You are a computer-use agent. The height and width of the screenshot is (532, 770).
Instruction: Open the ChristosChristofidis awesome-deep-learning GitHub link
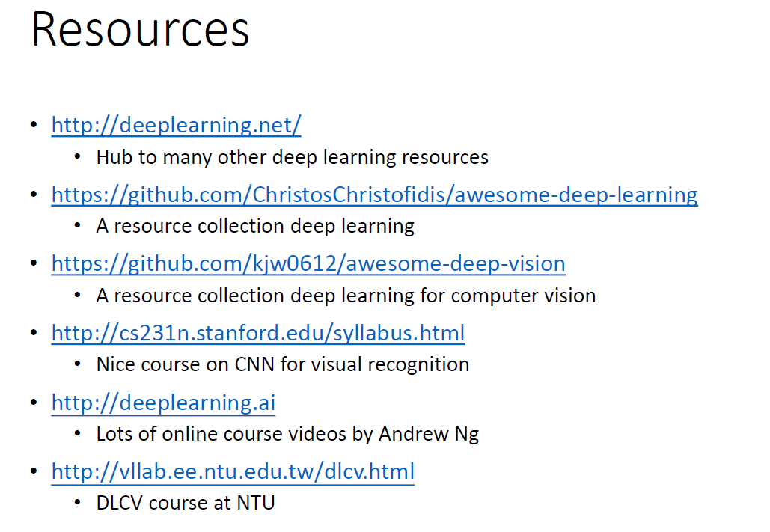[x=374, y=195]
